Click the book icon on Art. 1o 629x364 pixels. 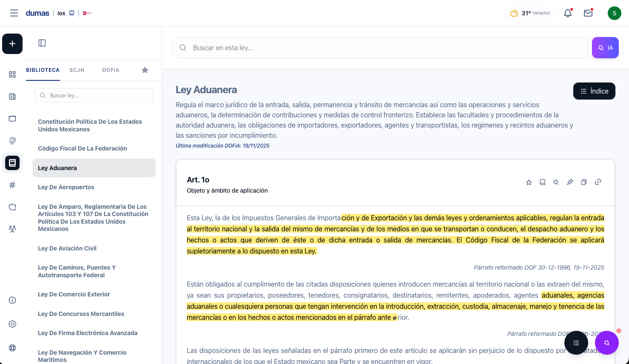543,182
